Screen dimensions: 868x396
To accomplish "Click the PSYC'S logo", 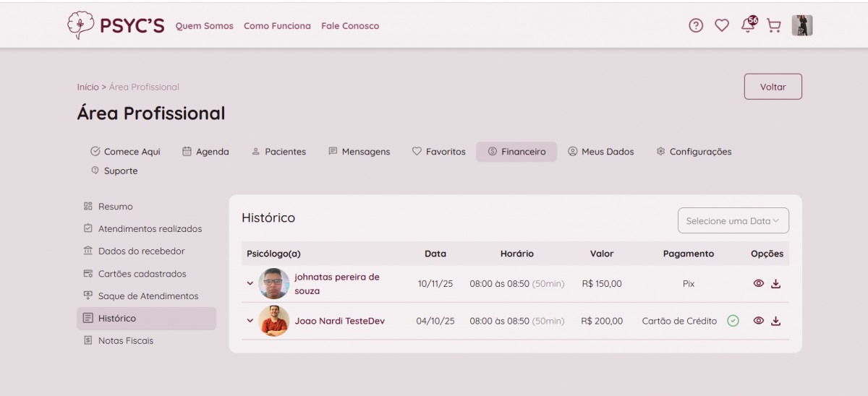I will pyautogui.click(x=116, y=25).
